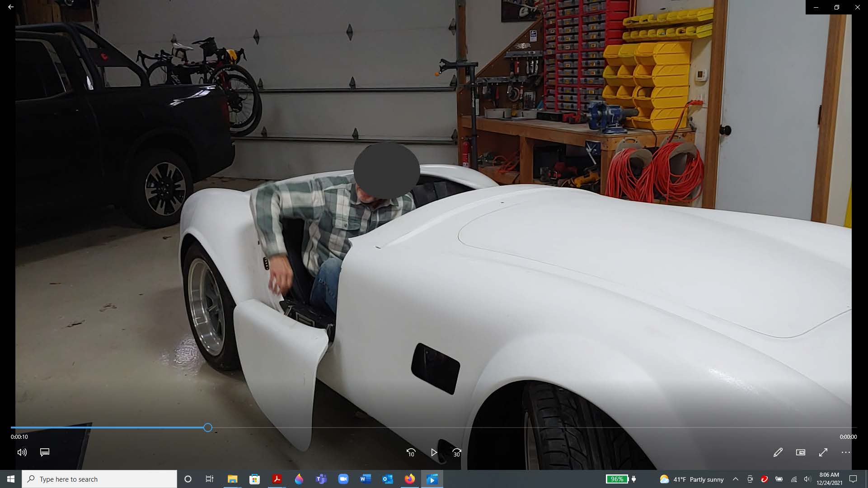Minimize the video player window
The image size is (868, 488).
pos(816,7)
